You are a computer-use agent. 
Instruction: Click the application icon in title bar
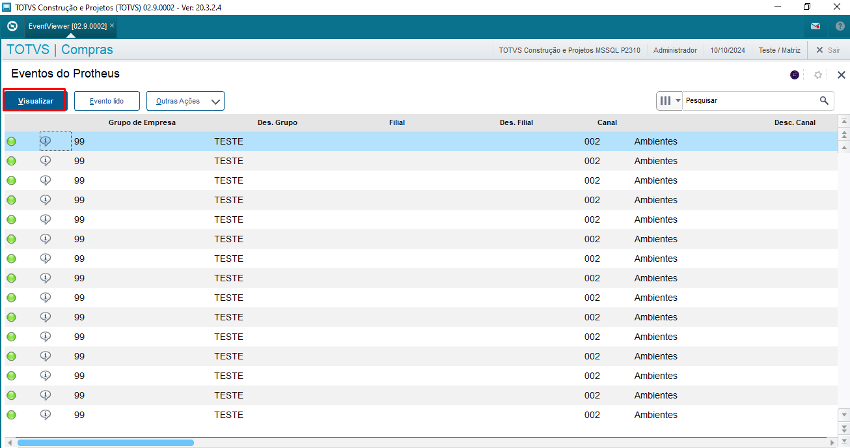(x=7, y=7)
